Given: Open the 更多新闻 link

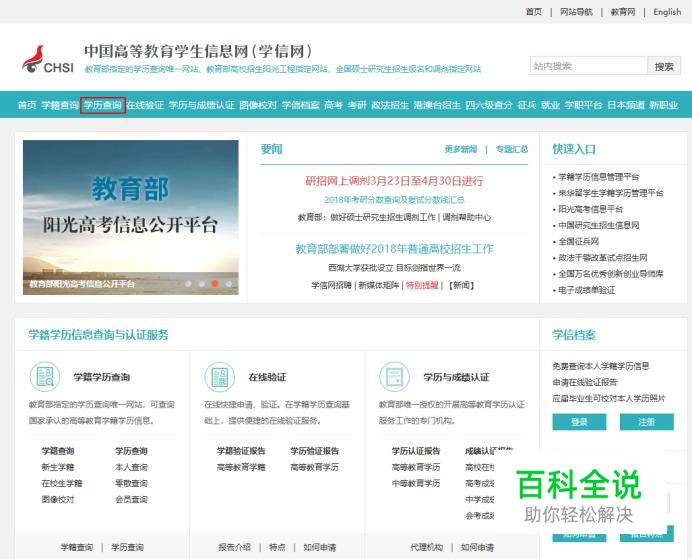Looking at the screenshot, I should (x=460, y=149).
